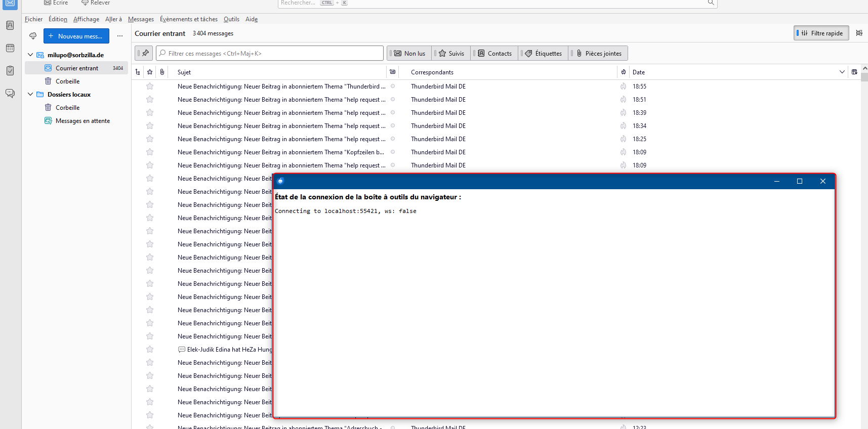Star the Kopfzeilen message
This screenshot has width=868, height=429.
tap(150, 152)
